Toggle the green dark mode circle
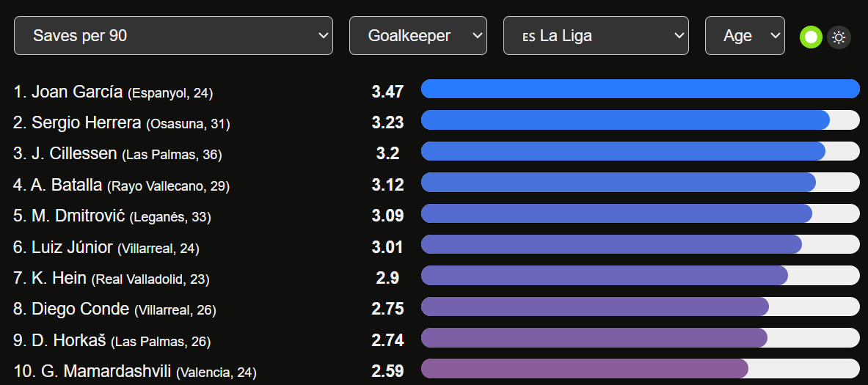This screenshot has height=385, width=868. (811, 37)
